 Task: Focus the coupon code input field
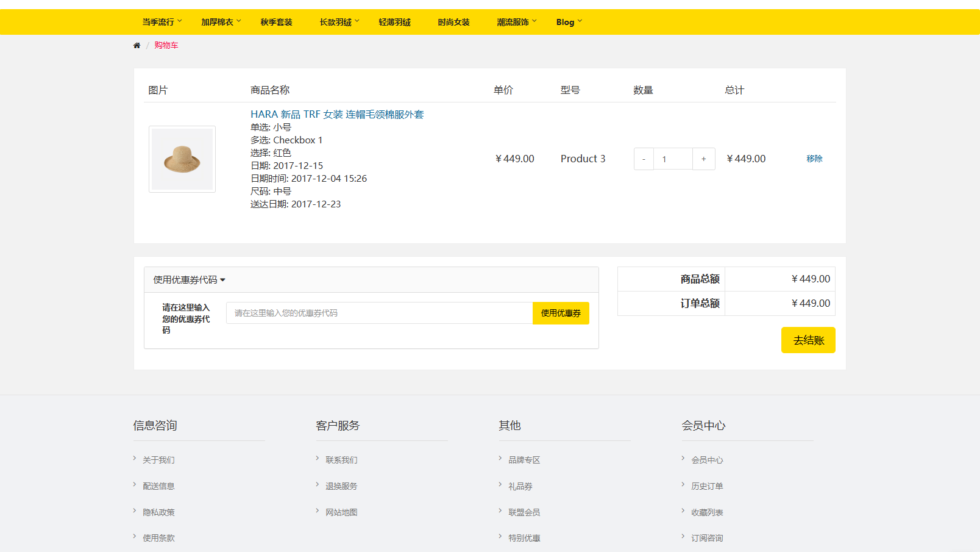coord(379,313)
